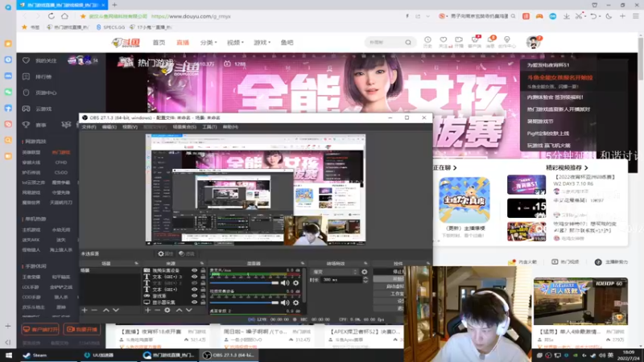Toggle lock on display capture source
This screenshot has width=644, height=362.
point(203,302)
